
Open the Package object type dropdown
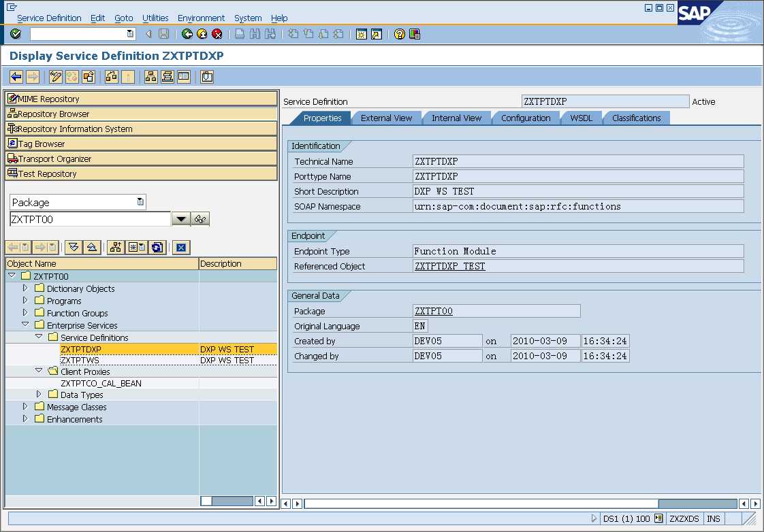click(x=140, y=201)
